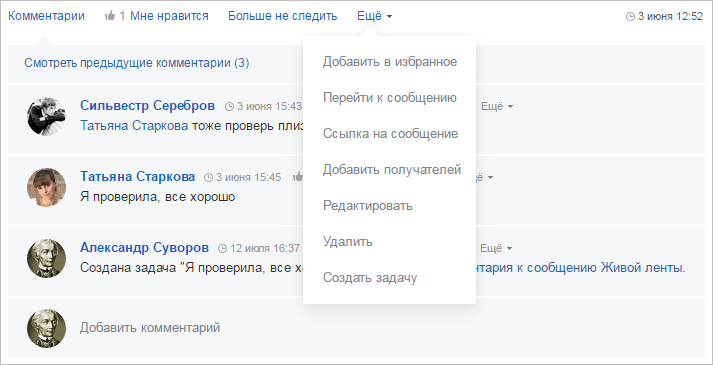Choose Добавить в избранное from menu
713x365 pixels.
pyautogui.click(x=390, y=62)
